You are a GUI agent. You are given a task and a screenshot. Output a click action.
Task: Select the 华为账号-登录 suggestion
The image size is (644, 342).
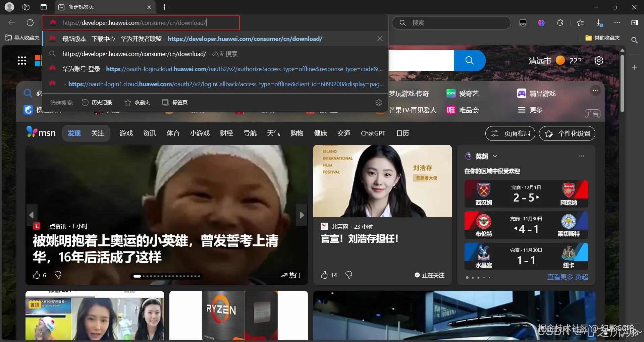click(215, 69)
